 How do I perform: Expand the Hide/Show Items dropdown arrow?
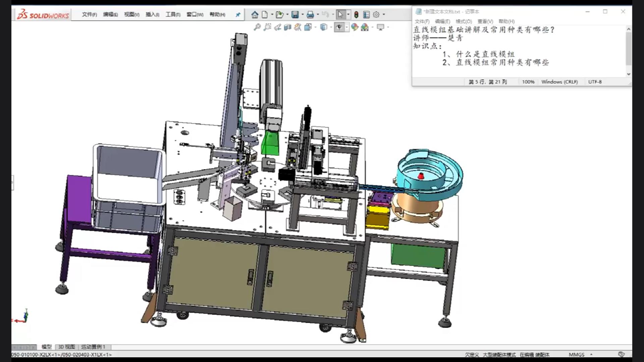pos(346,27)
